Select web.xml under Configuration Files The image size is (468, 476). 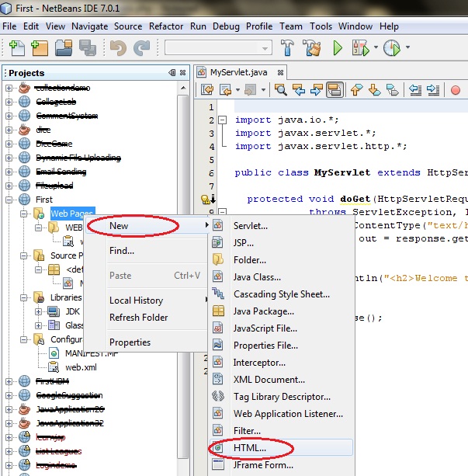(x=81, y=367)
